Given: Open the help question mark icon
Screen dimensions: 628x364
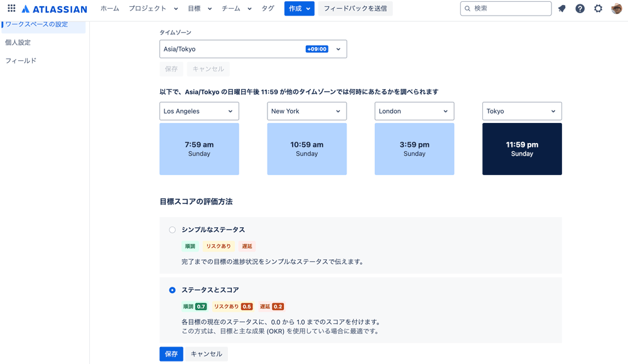Looking at the screenshot, I should 580,8.
